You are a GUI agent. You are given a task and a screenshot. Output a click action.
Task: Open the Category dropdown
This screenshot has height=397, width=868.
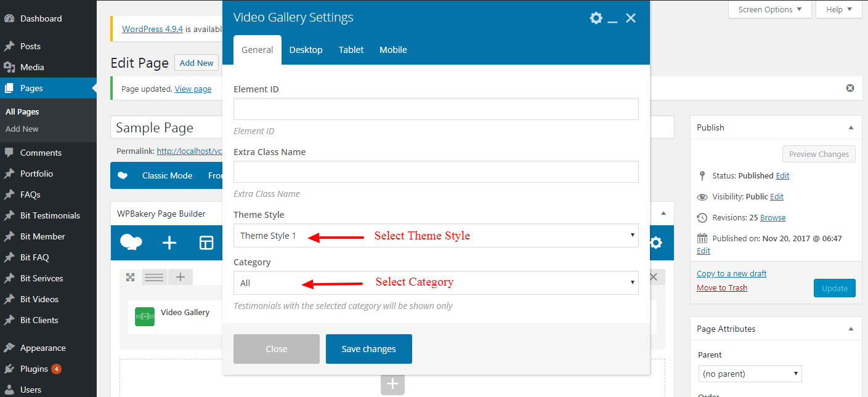point(436,283)
